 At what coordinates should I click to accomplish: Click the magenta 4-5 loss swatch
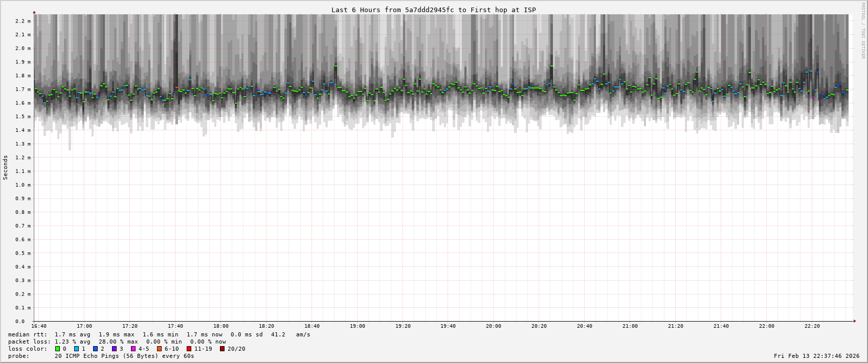(133, 349)
